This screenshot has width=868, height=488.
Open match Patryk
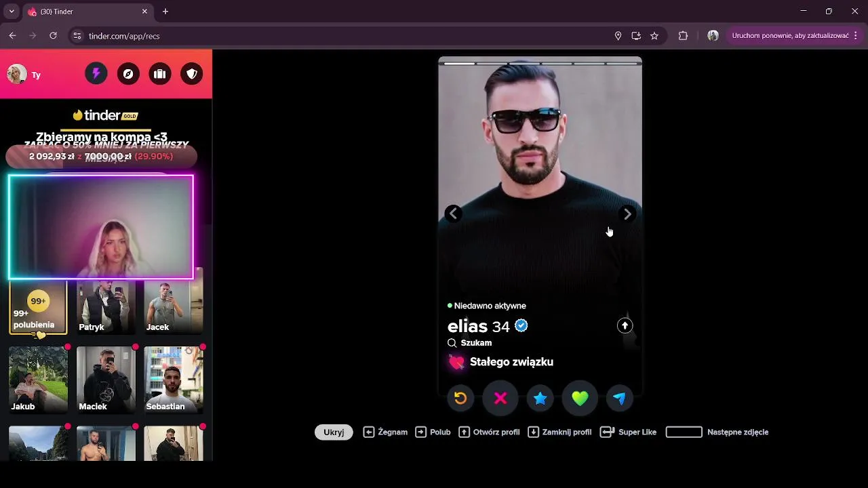point(106,308)
